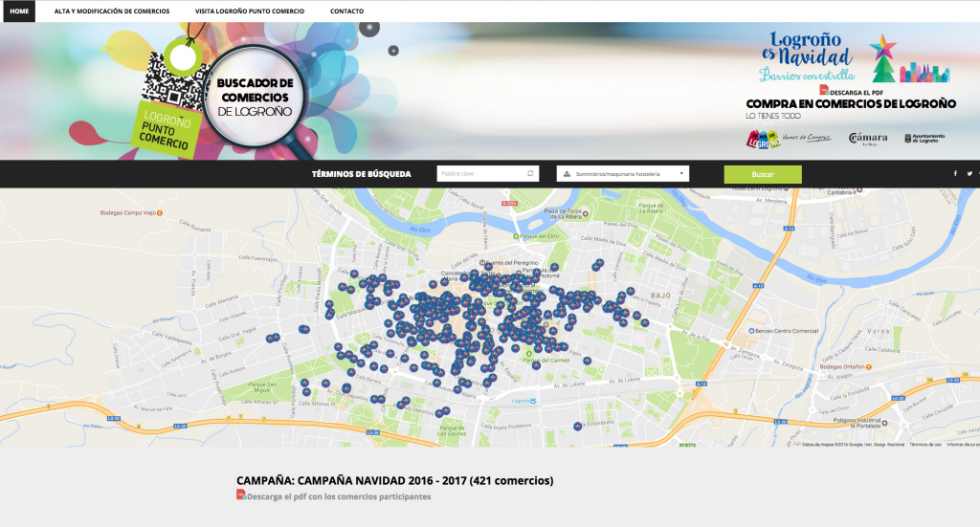This screenshot has height=527, width=980.
Task: Click the Facebook icon in search bar
Action: coord(954,173)
